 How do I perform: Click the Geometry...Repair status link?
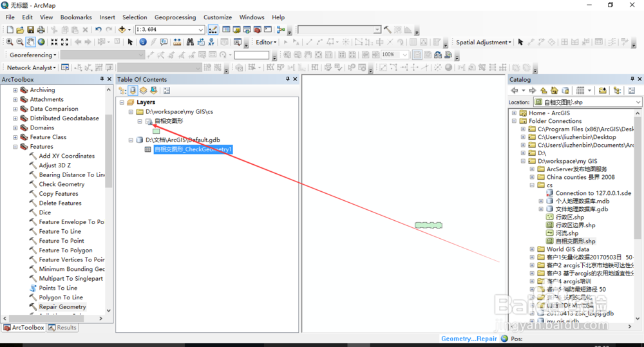click(469, 339)
